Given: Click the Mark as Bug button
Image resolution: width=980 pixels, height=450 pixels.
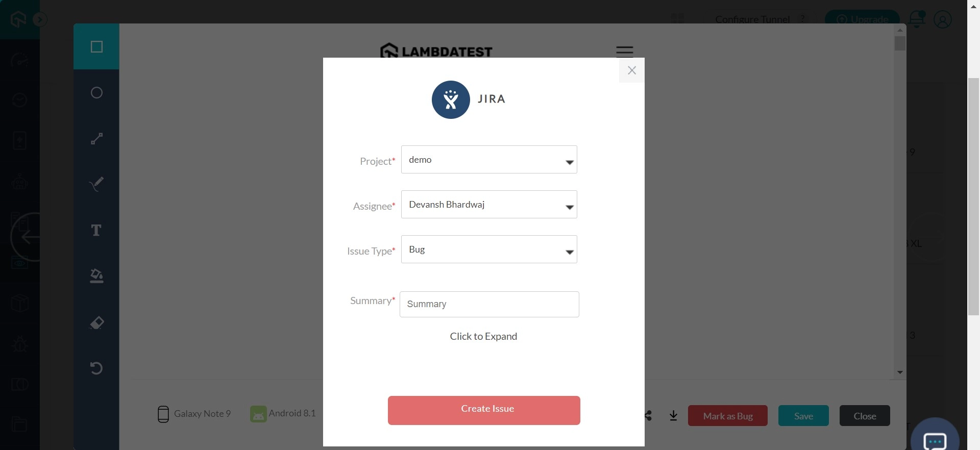Looking at the screenshot, I should 727,416.
